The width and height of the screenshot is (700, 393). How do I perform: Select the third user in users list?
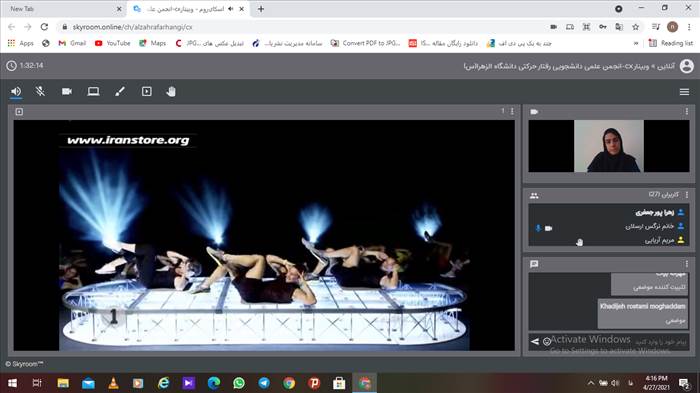(608, 240)
